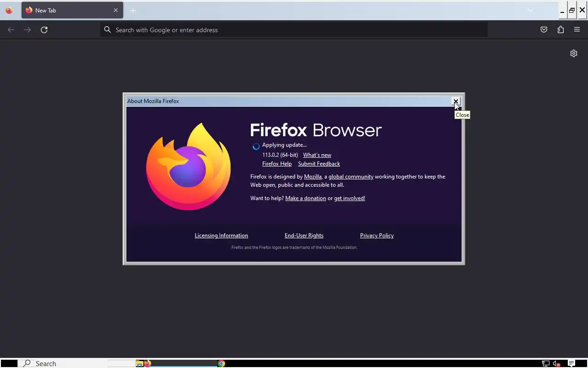Viewport: 588px width, 368px height.
Task: Click the About Mozilla Firefox title text
Action: (153, 101)
